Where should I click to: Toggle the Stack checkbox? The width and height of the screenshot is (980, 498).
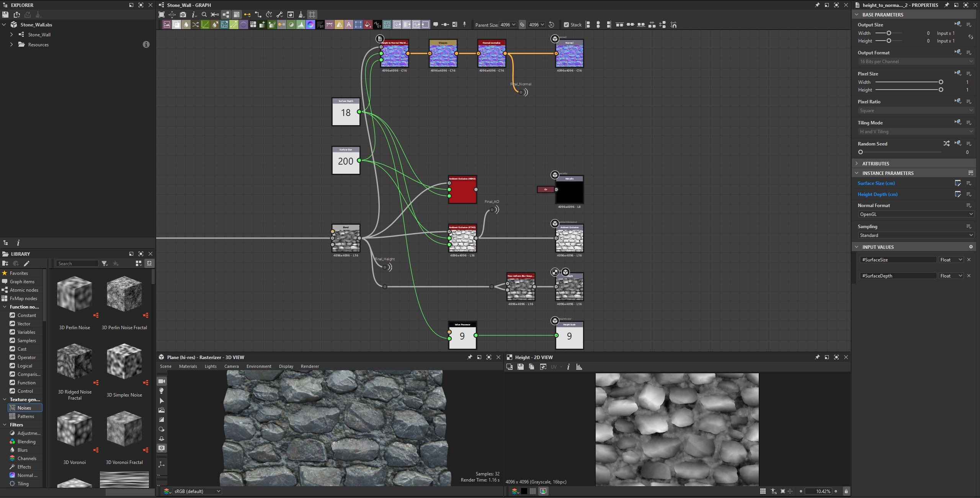pyautogui.click(x=566, y=24)
